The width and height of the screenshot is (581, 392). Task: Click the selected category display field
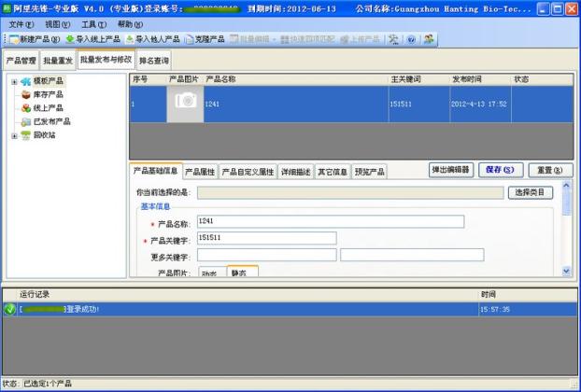tap(350, 192)
